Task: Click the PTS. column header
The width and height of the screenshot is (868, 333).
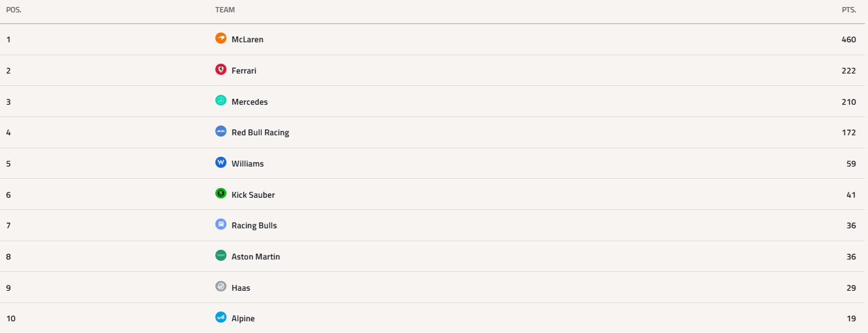Action: coord(849,10)
